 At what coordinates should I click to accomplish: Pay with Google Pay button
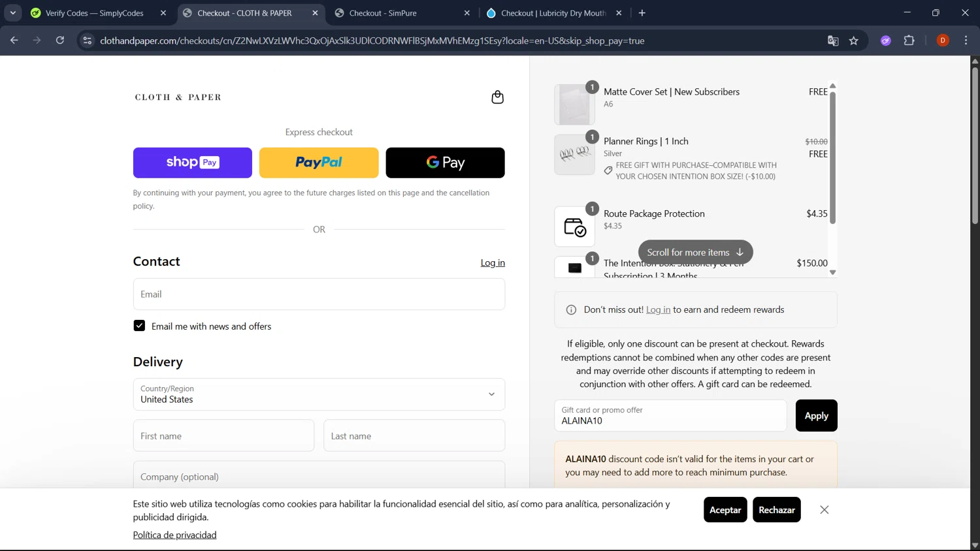pyautogui.click(x=445, y=163)
